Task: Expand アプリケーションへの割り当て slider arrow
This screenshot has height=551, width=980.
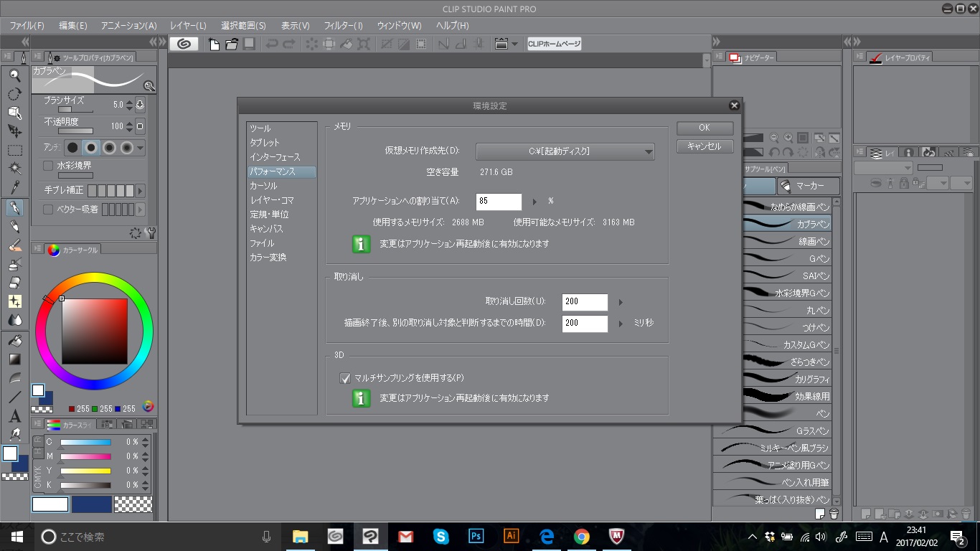Action: [534, 202]
